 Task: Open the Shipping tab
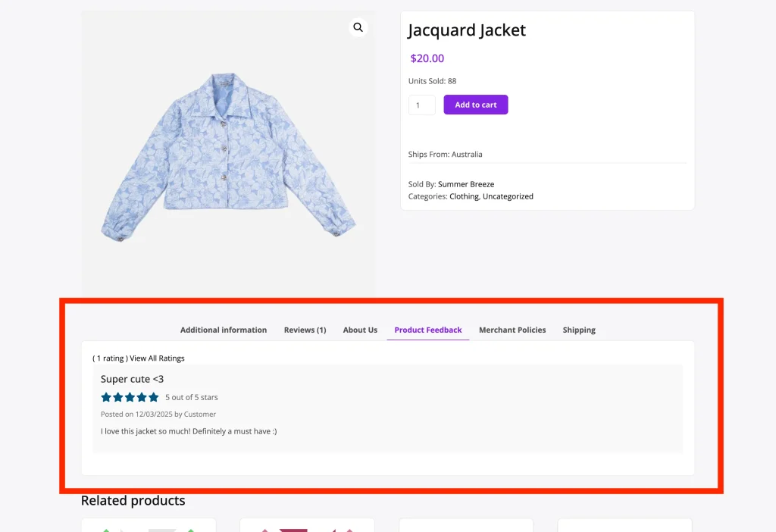point(579,330)
